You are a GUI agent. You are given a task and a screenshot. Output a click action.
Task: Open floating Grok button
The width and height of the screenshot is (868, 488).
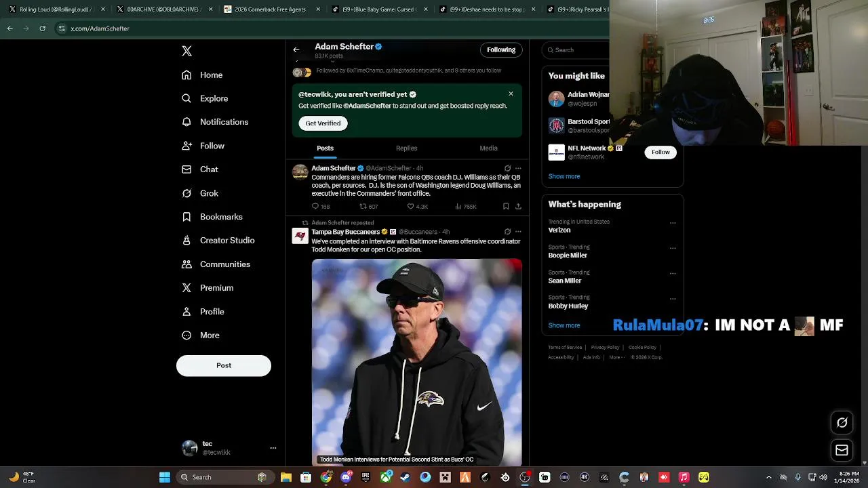point(842,423)
